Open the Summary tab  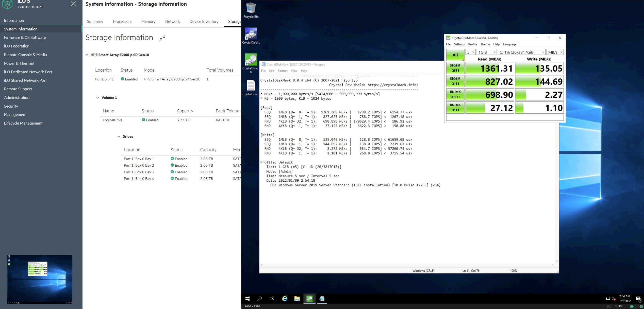click(x=95, y=22)
